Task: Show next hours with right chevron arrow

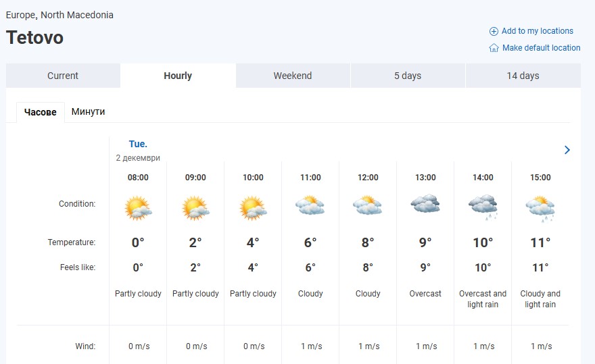Action: pos(567,150)
